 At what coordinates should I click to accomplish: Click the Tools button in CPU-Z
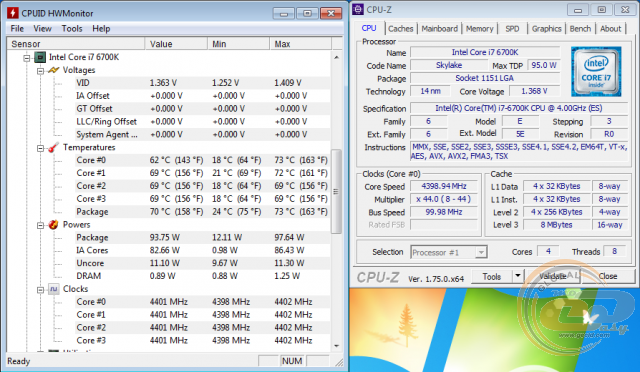[x=491, y=276]
